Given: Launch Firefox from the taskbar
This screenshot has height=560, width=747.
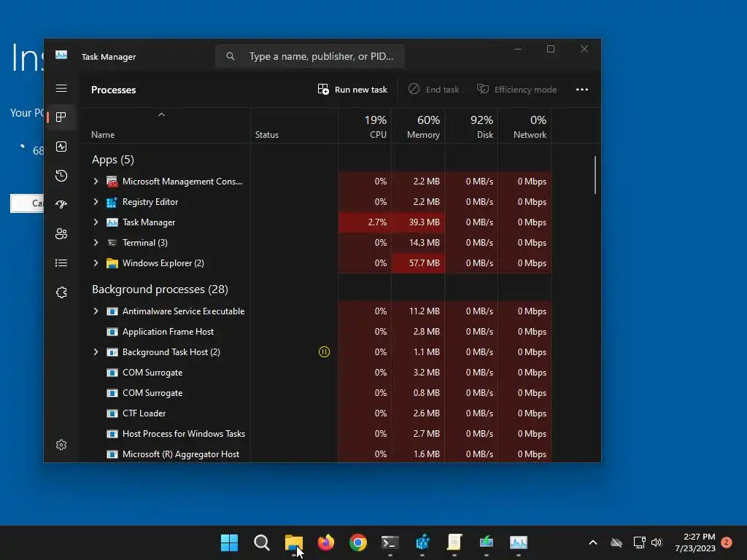Looking at the screenshot, I should [326, 542].
